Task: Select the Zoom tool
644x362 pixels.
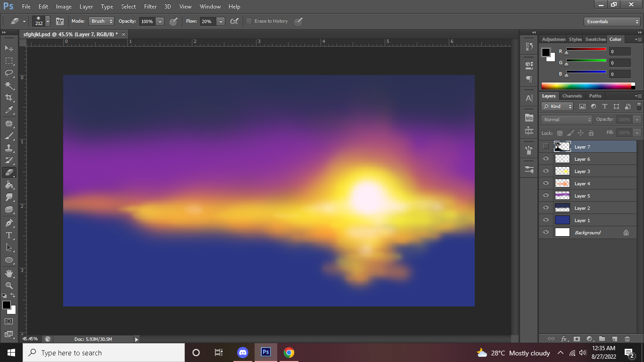Action: (x=9, y=285)
